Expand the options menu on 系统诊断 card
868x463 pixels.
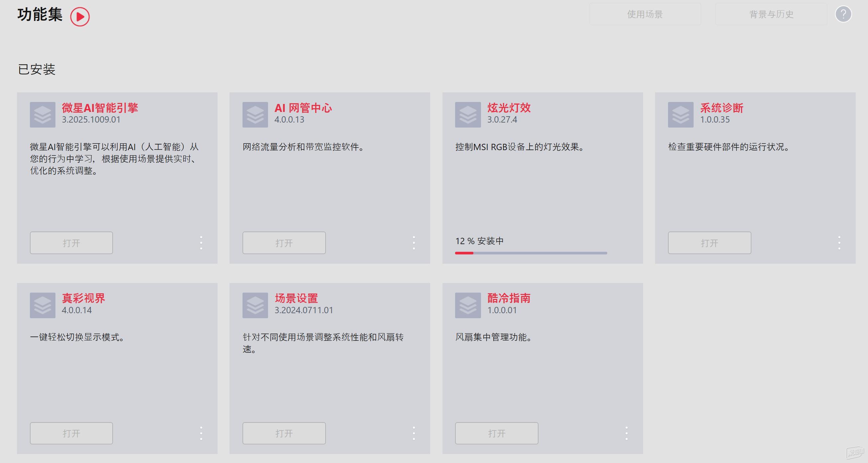[x=839, y=242]
